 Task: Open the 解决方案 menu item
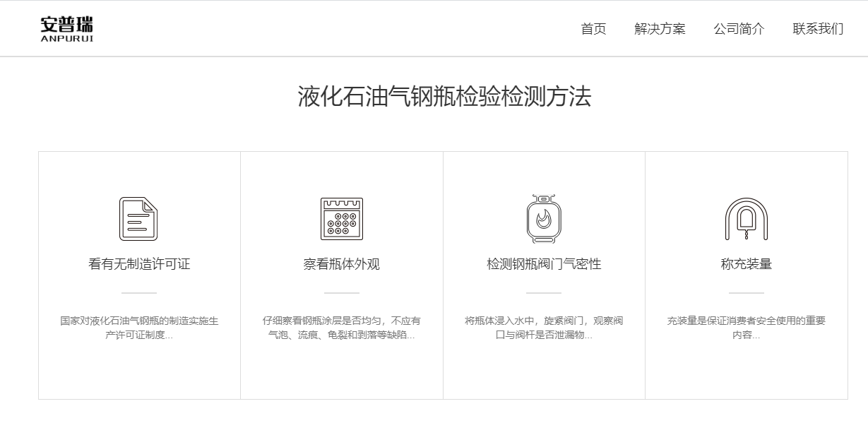coord(660,29)
